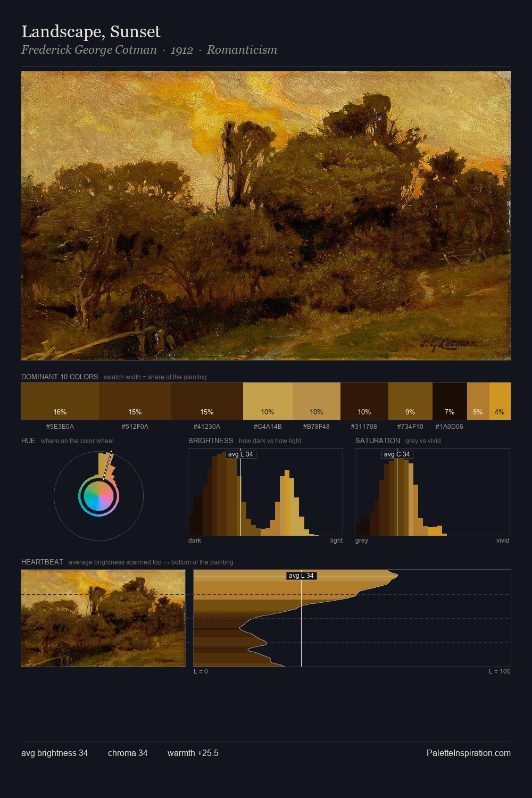The width and height of the screenshot is (532, 798).
Task: Click the 'BRIGHTNESS' section heading
Action: 211,440
